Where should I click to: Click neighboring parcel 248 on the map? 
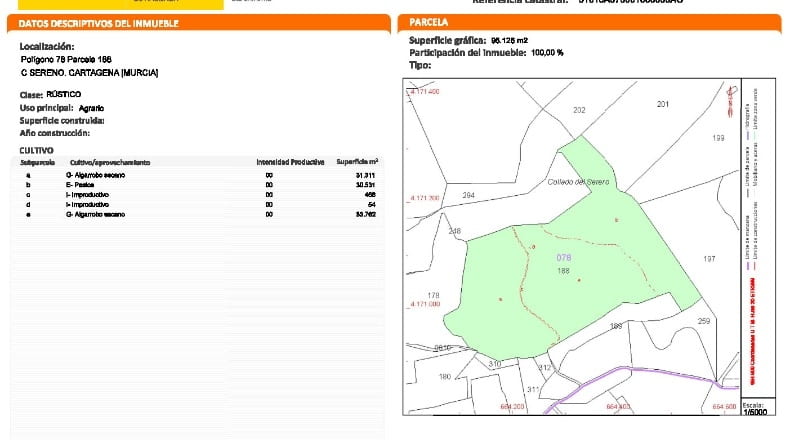tap(454, 231)
